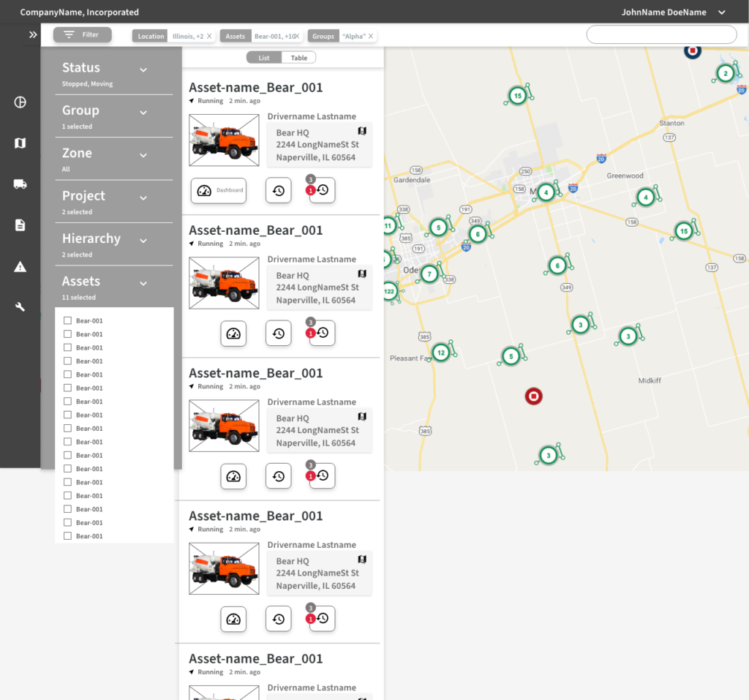The width and height of the screenshot is (749, 700).
Task: Open the pie chart dashboard sidebar icon
Action: [20, 102]
